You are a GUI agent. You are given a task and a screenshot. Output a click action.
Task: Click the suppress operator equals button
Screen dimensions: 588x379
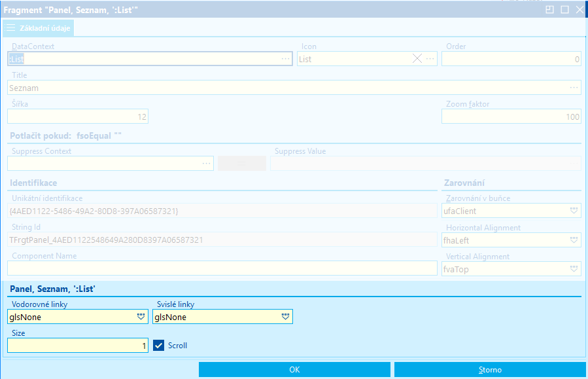pyautogui.click(x=242, y=163)
